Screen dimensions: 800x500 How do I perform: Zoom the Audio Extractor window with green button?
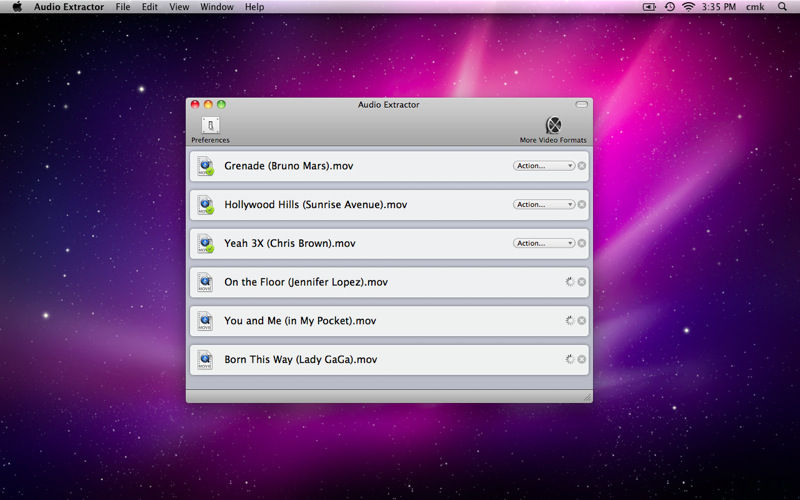point(221,105)
